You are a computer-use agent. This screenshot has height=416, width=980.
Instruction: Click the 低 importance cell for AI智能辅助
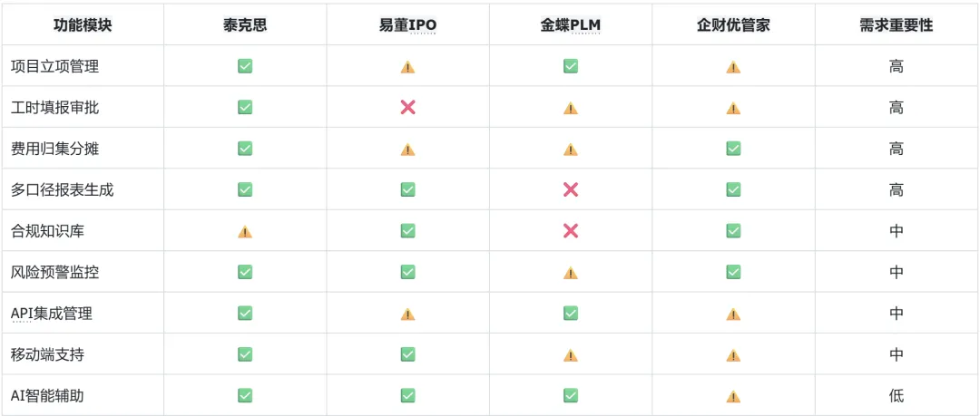click(897, 396)
